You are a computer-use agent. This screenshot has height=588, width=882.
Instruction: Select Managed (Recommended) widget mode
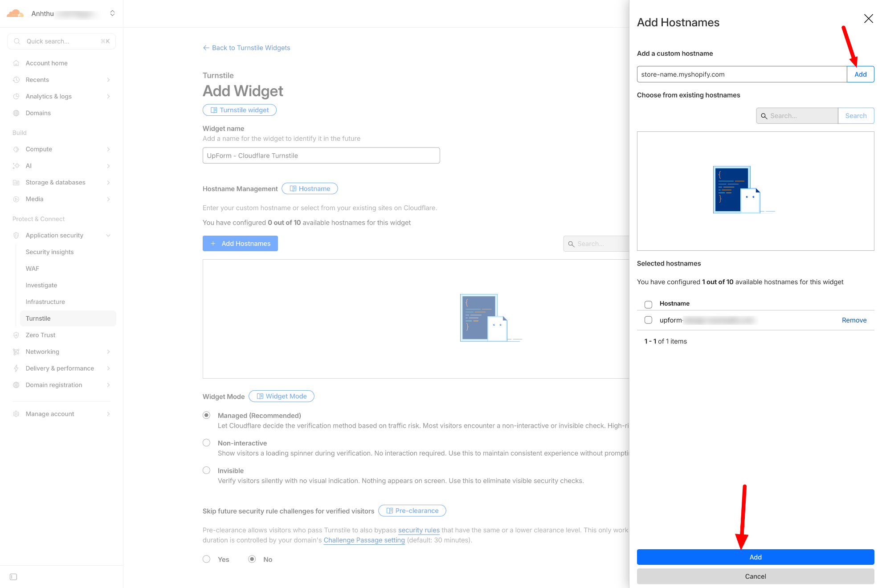click(207, 415)
